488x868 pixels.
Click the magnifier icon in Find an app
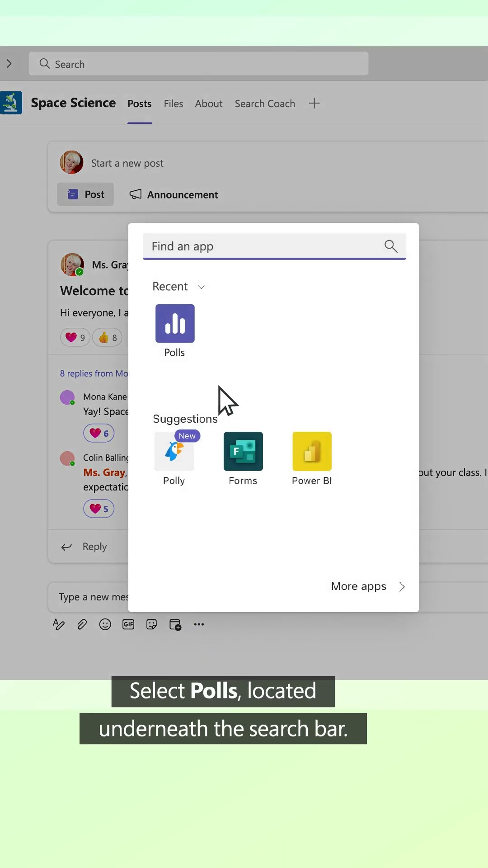tap(391, 246)
